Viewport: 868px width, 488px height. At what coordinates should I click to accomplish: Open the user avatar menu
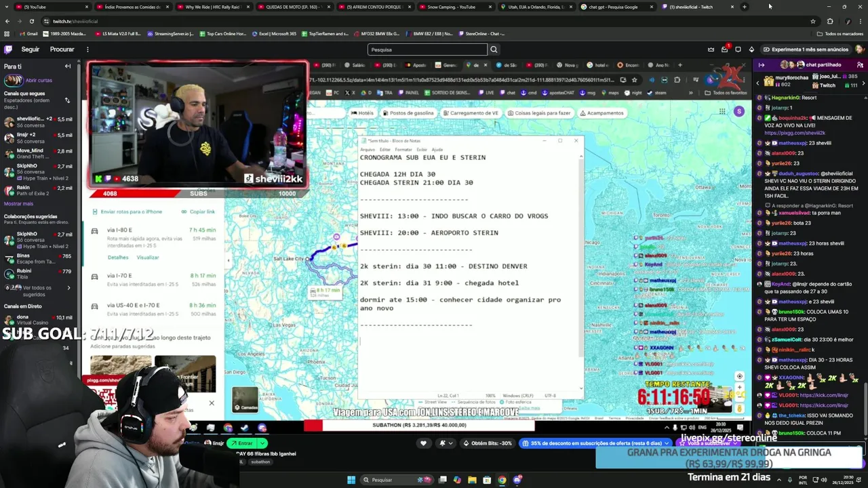(859, 49)
